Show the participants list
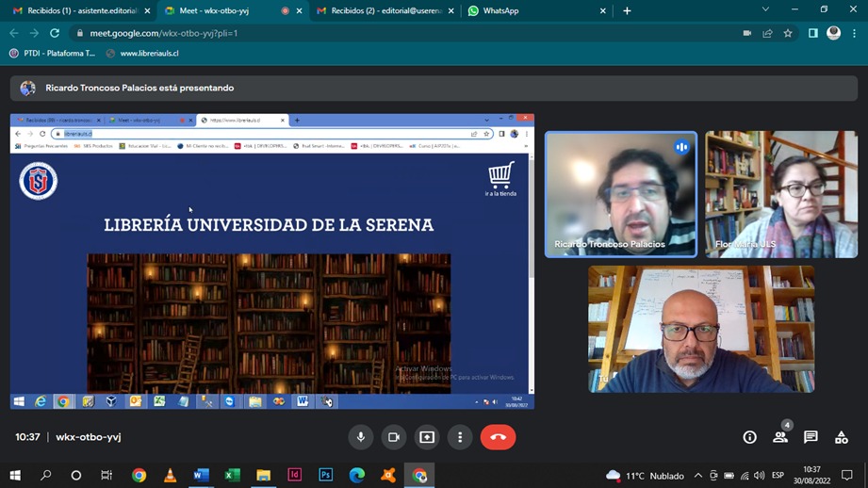 tap(780, 437)
